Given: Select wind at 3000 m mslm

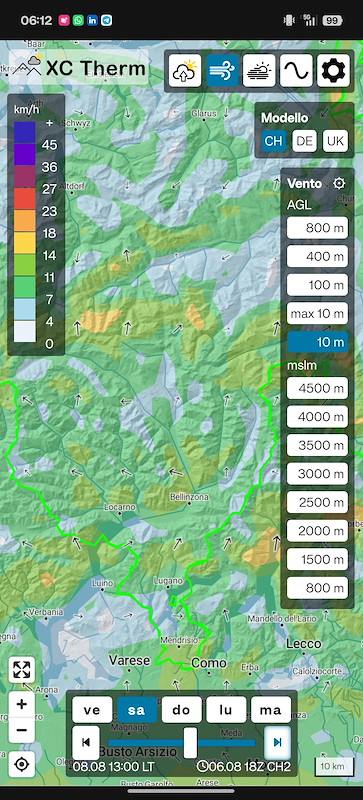Looking at the screenshot, I should pyautogui.click(x=317, y=473).
